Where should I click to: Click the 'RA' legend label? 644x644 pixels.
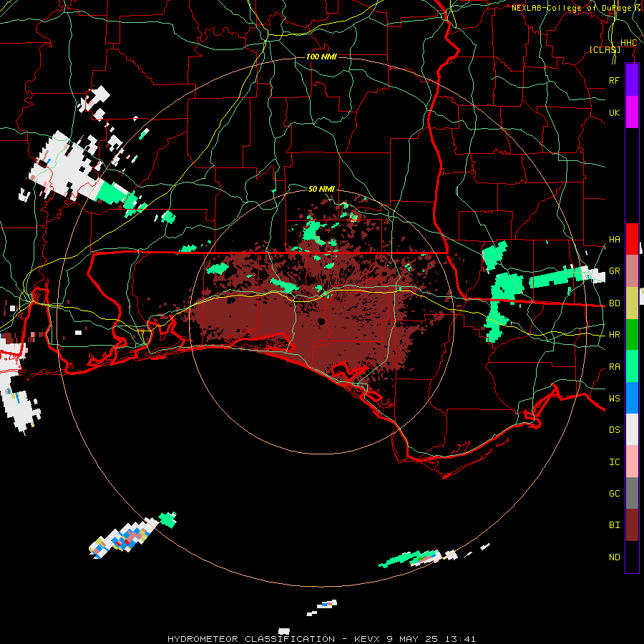[x=614, y=367]
